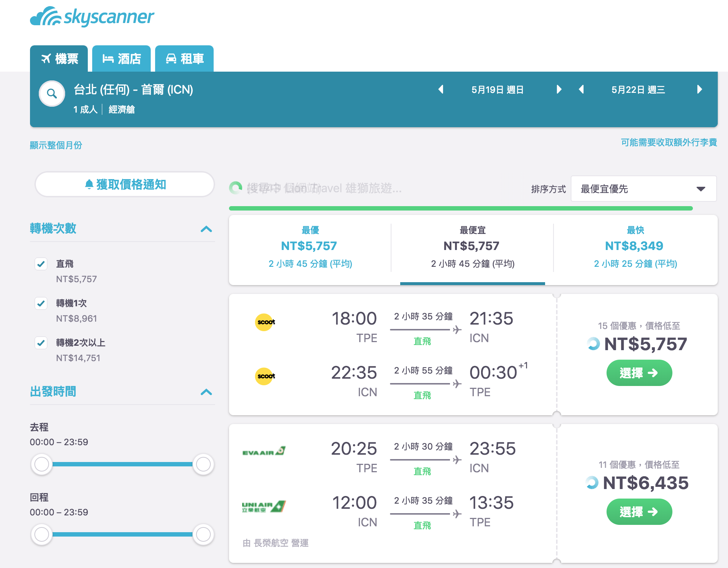Click 15 個優惠，價格低至 text
This screenshot has width=728, height=568.
639,326
